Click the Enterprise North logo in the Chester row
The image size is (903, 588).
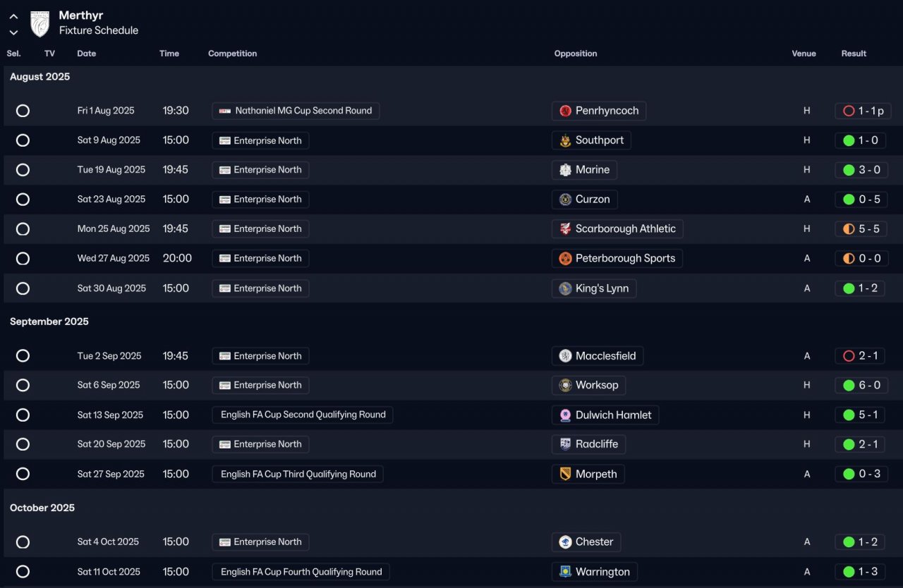tap(225, 542)
